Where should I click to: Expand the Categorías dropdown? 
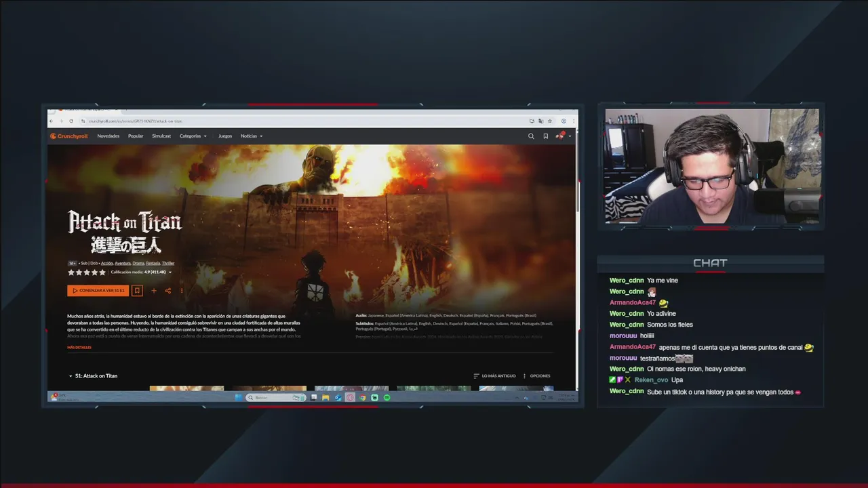(193, 136)
